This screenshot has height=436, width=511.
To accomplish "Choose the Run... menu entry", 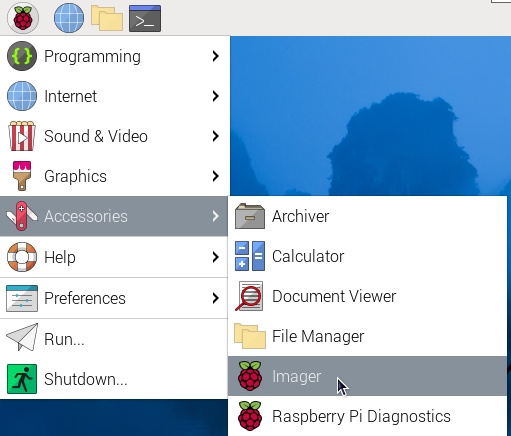I will point(114,339).
